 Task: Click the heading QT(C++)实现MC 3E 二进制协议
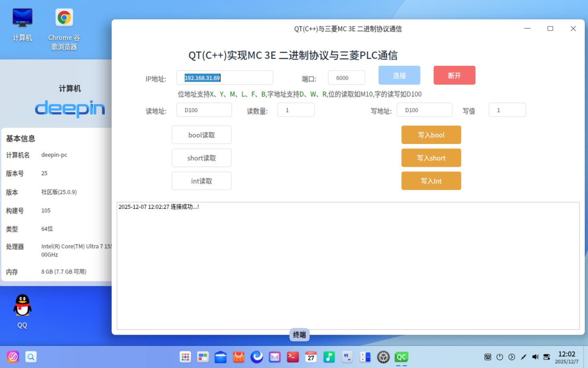pos(293,55)
